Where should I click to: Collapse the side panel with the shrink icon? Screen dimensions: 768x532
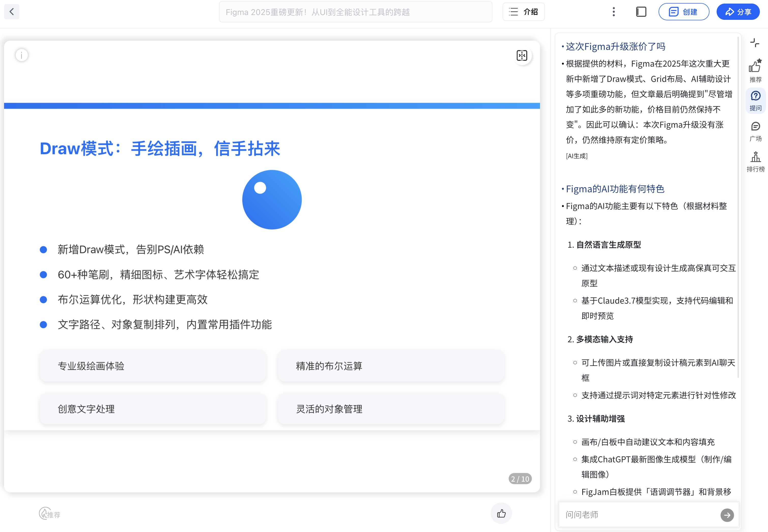[x=755, y=43]
